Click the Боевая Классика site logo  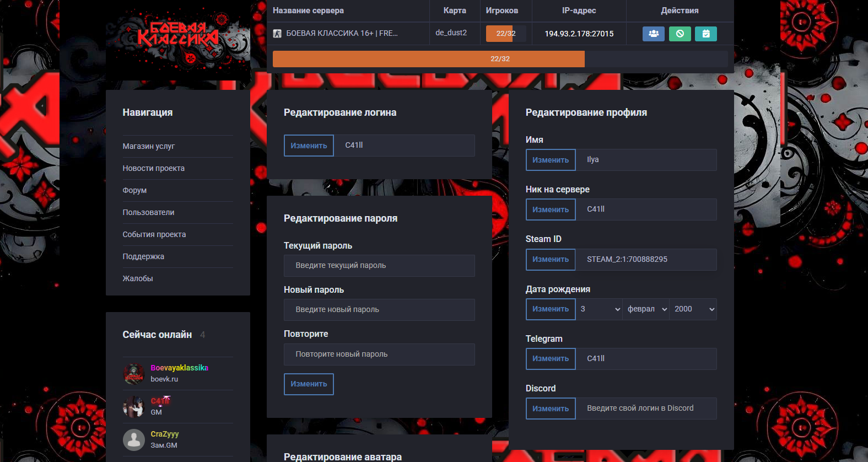point(177,37)
